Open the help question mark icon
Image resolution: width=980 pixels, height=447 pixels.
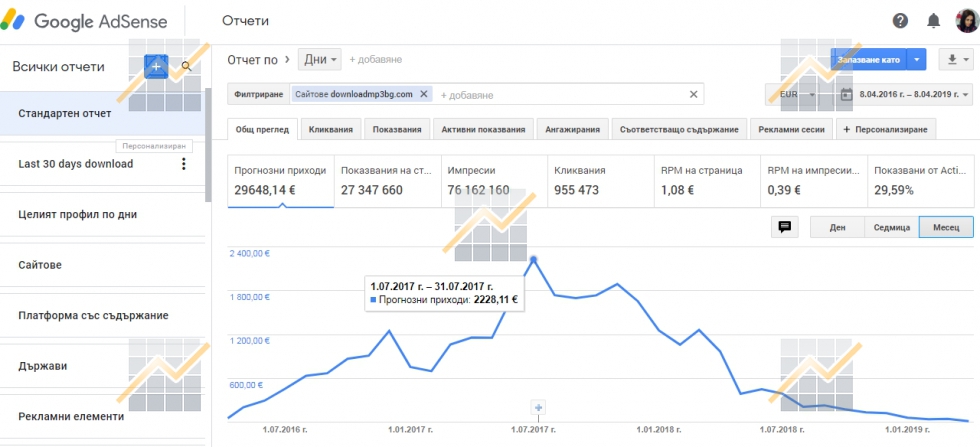900,21
